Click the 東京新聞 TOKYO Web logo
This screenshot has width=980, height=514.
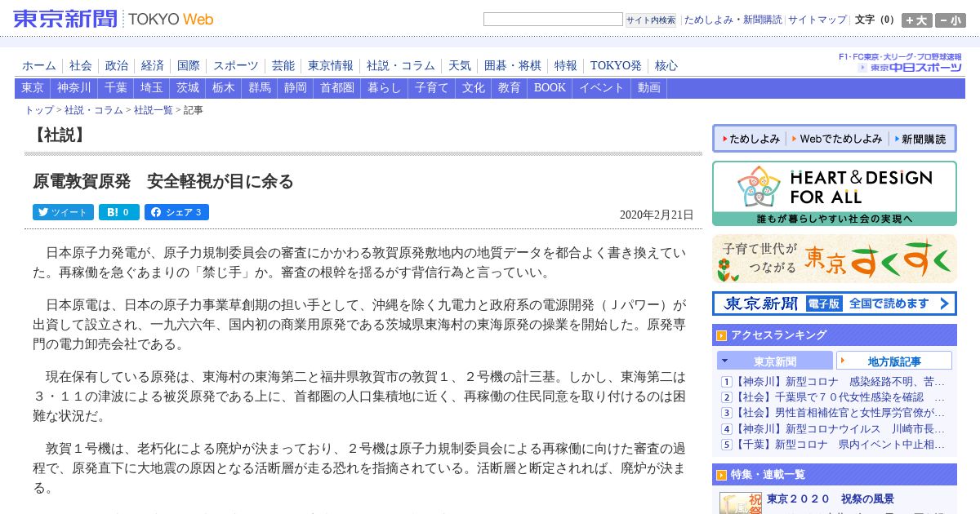pyautogui.click(x=114, y=18)
